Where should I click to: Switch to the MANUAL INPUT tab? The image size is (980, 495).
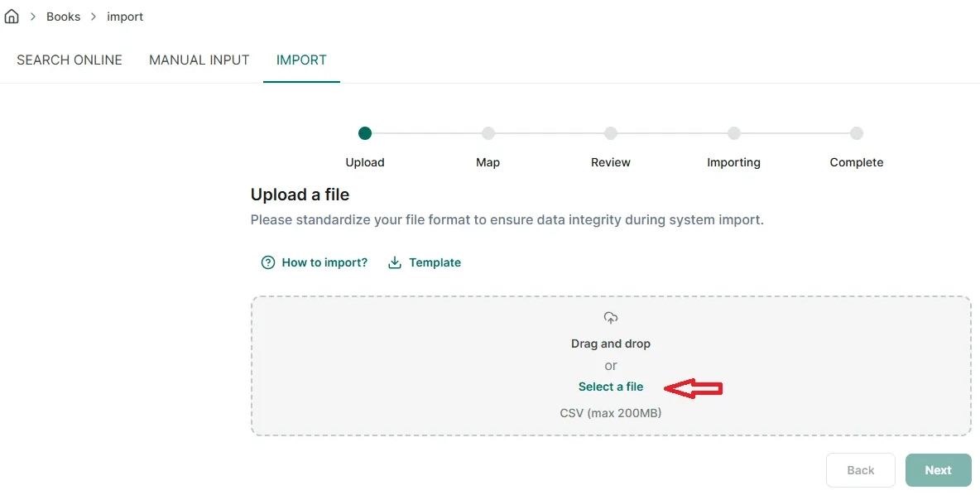coord(199,60)
